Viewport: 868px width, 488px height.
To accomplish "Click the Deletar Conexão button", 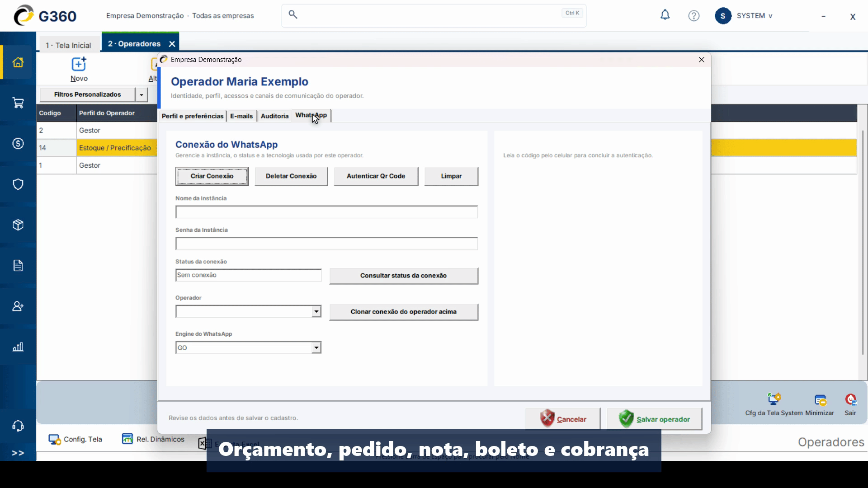I will [x=291, y=176].
